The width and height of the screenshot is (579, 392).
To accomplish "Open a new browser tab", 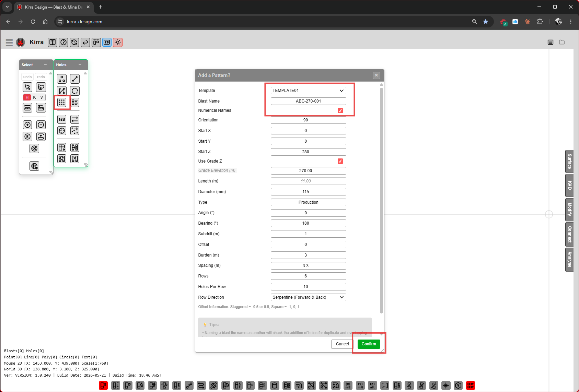I will [101, 7].
